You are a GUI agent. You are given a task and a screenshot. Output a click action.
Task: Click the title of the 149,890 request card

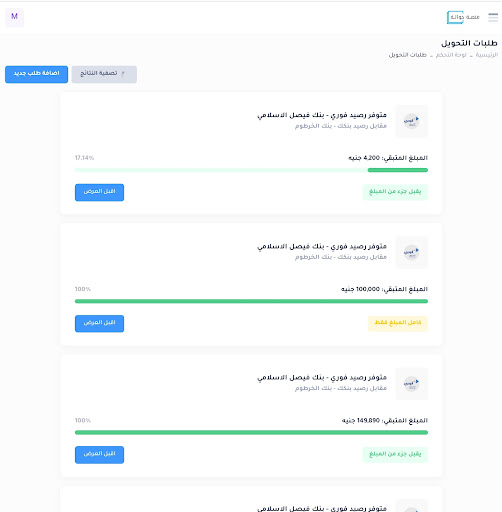click(322, 378)
